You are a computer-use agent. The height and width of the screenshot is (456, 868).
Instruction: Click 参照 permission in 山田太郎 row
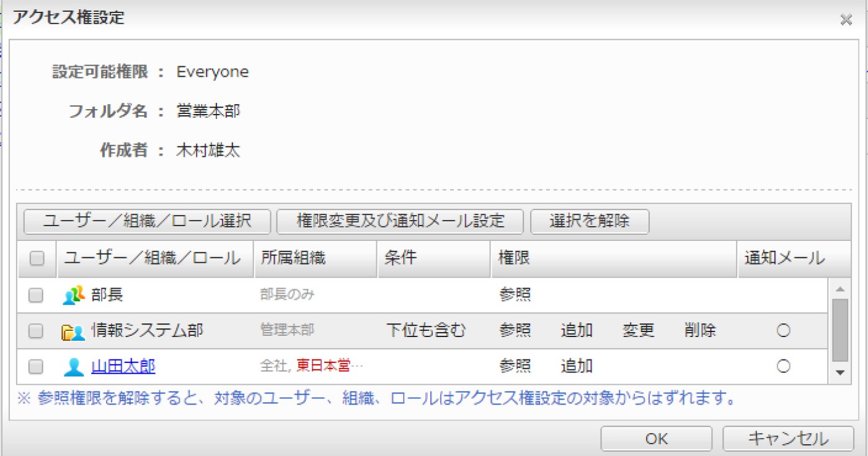click(515, 367)
